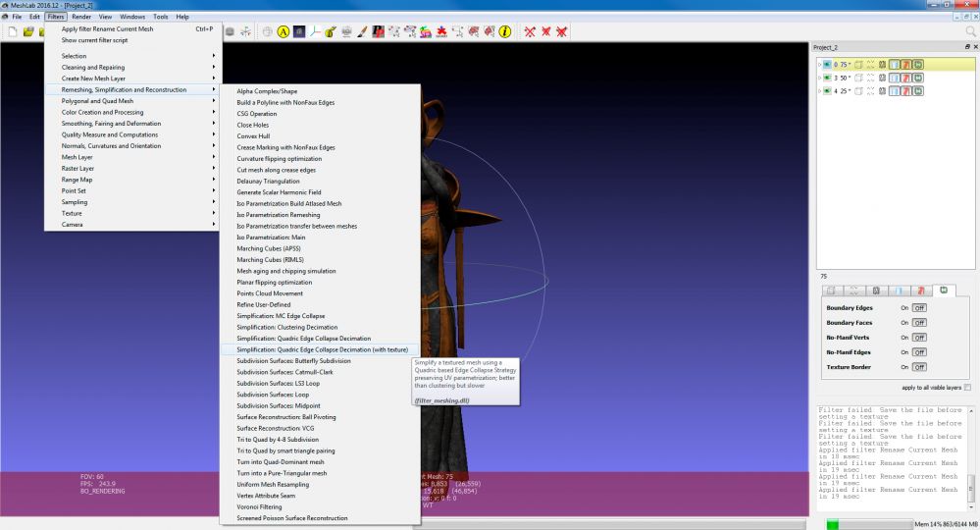Toggle blue solid fill icon on layer 75
Screen dimensions: 980x530
click(x=895, y=65)
